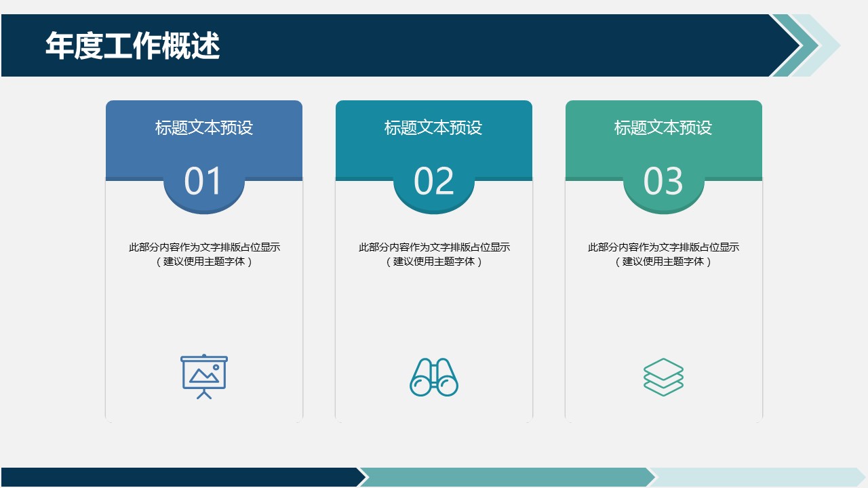
Task: Select the binoculars icon in card 02
Action: pyautogui.click(x=434, y=377)
